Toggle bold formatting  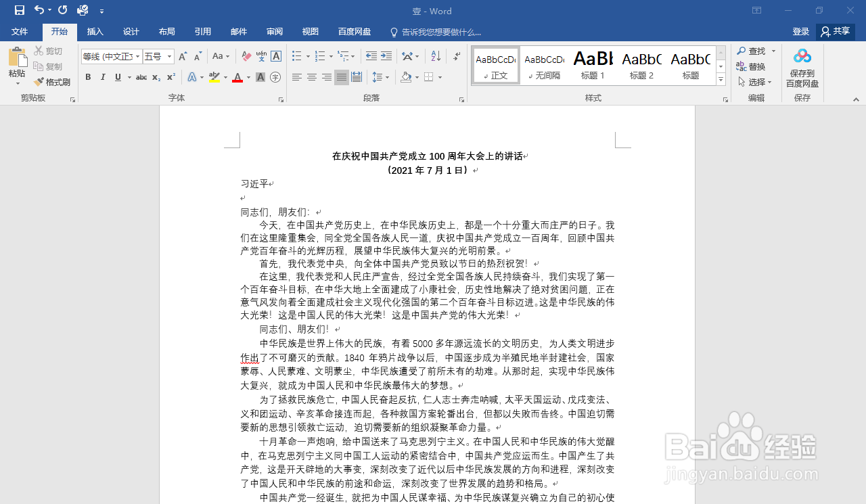coord(88,77)
